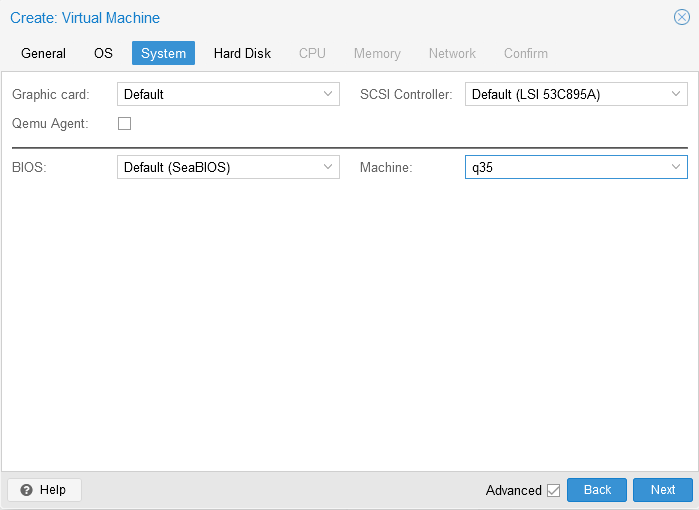Click the Create: Virtual Machine title bar

pos(300,18)
